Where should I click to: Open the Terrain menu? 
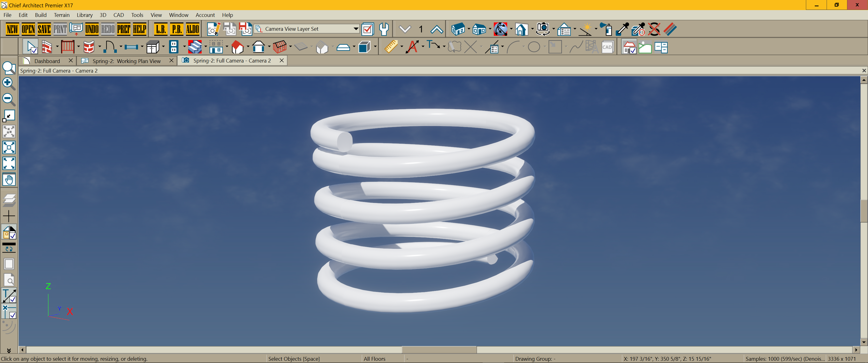click(62, 15)
